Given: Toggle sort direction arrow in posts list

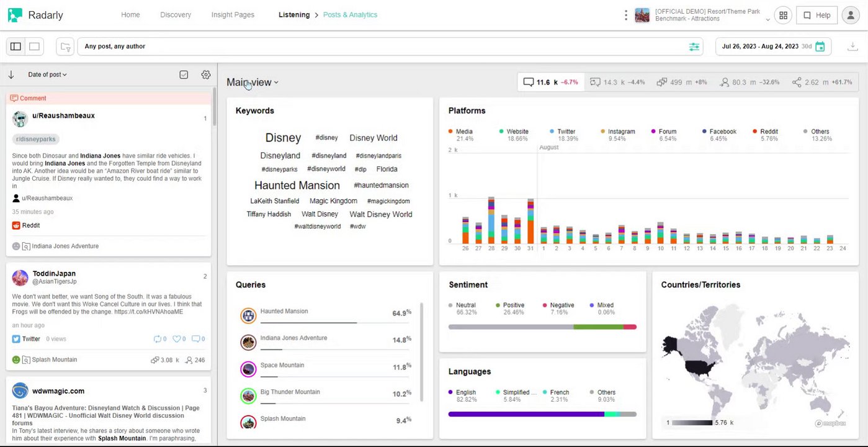Looking at the screenshot, I should coord(11,74).
